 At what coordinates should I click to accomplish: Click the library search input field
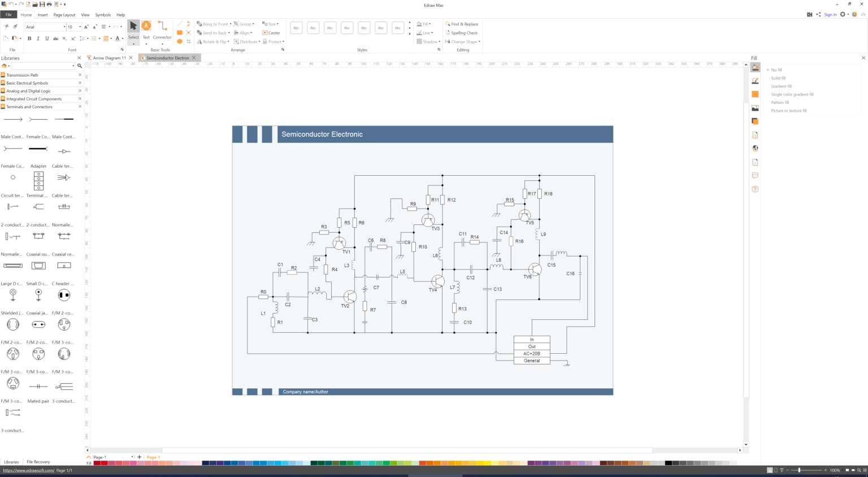(42, 66)
